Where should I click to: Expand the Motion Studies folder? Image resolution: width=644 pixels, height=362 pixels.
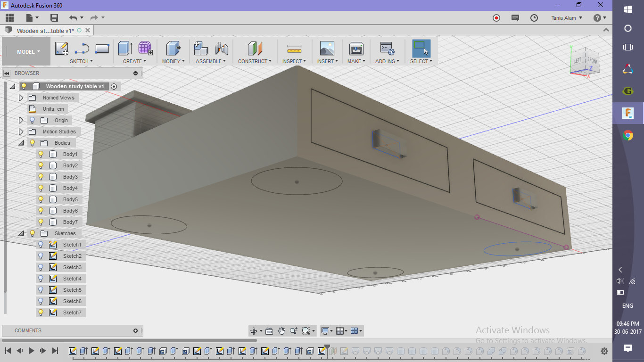21,132
